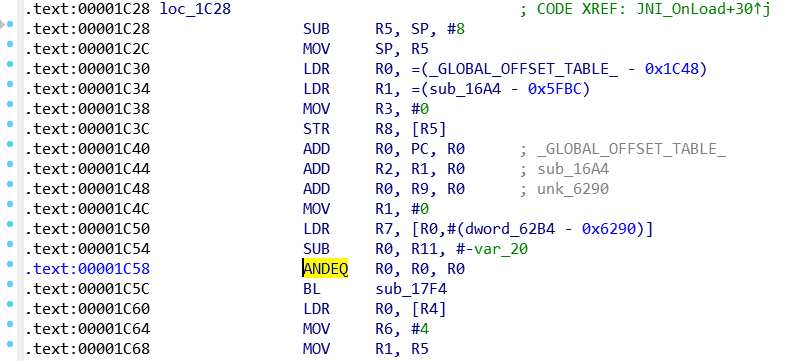The height and width of the screenshot is (361, 793).
Task: Select _GLOBAL_OFFSET_TABLE_ in the LDR R0 operand
Action: coord(523,69)
